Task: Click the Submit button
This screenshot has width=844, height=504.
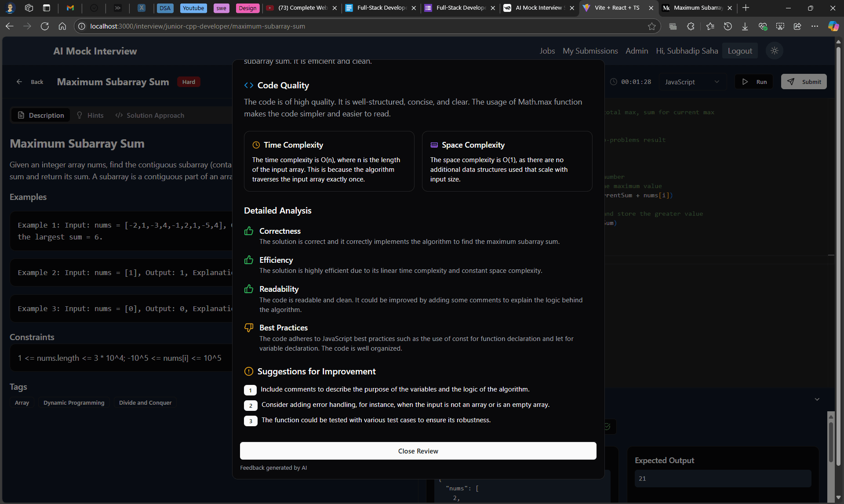Action: coord(804,82)
